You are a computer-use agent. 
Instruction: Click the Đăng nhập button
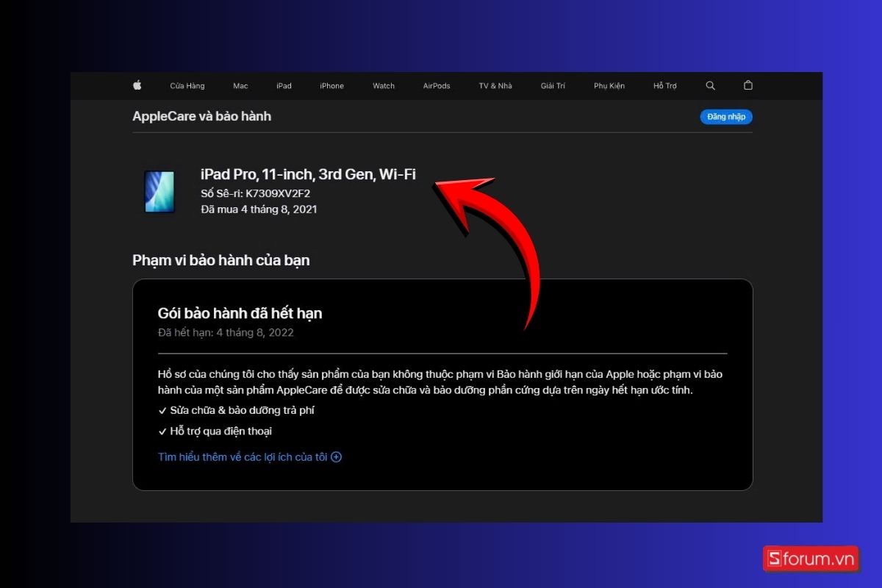725,116
